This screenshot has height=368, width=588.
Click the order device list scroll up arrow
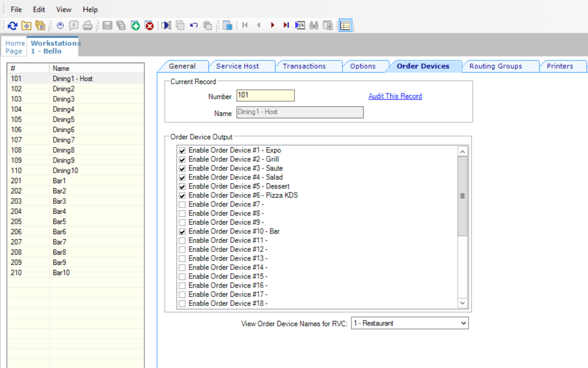pos(462,152)
